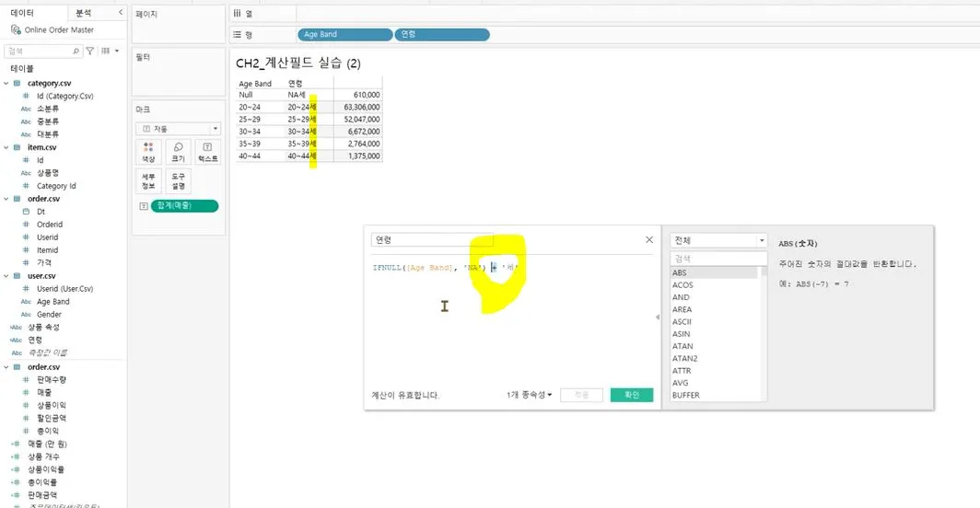Click the table icon of user.csv
This screenshot has width=980, height=508.
click(x=17, y=275)
